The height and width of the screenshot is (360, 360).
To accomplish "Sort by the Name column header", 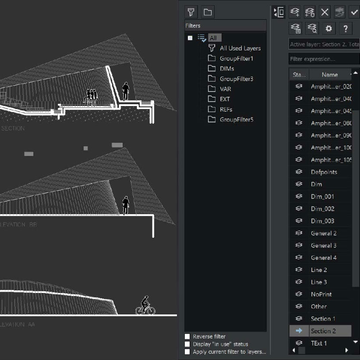I will tap(330, 75).
